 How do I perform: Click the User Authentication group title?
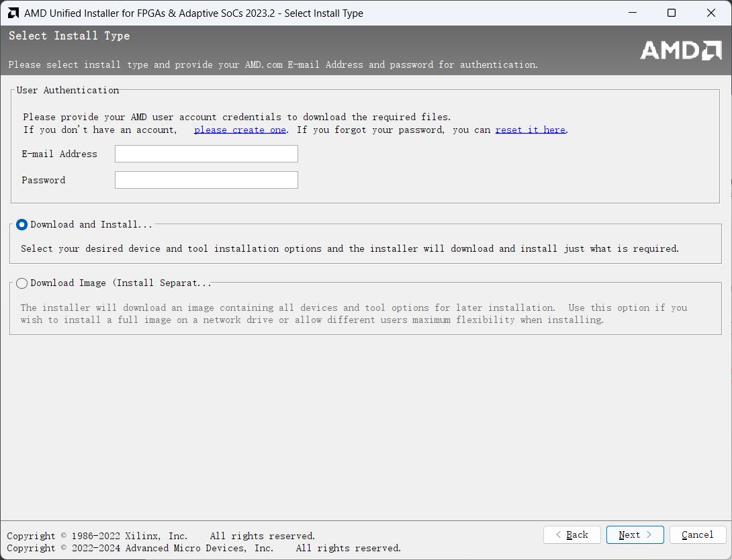coord(67,90)
